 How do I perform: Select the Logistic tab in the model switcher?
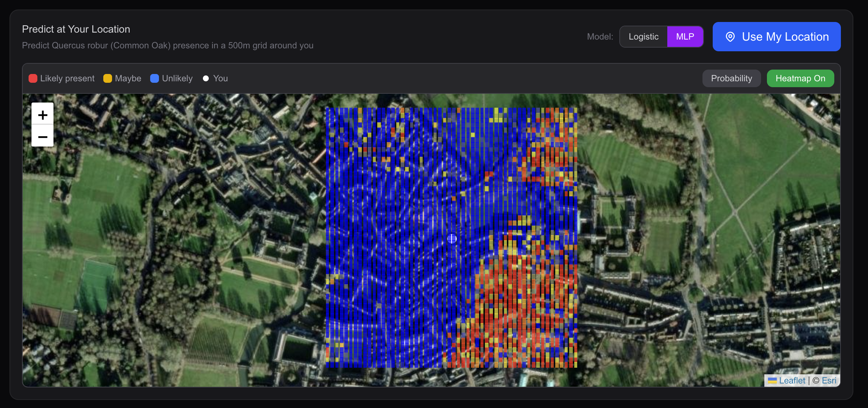pyautogui.click(x=643, y=36)
